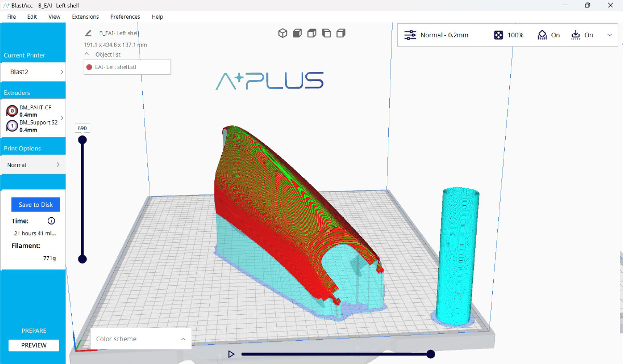623x364 pixels.
Task: Click the PREVIEW stage button
Action: 34,345
